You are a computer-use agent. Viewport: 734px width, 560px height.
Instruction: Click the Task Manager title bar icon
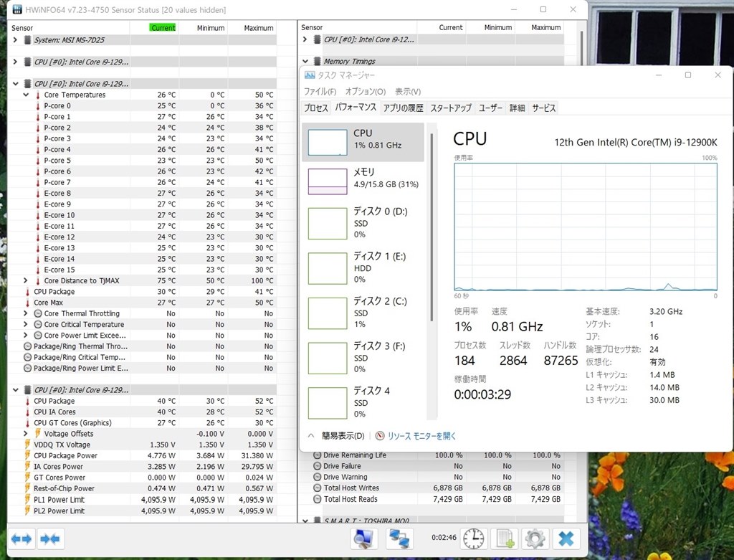pyautogui.click(x=310, y=75)
